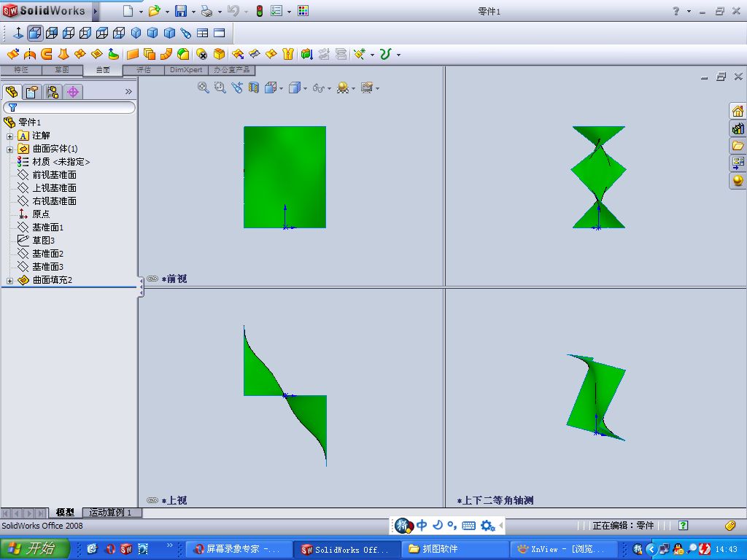Screen dimensions: 747x560
Task: Click Zoom to Area icon
Action: tap(220, 87)
